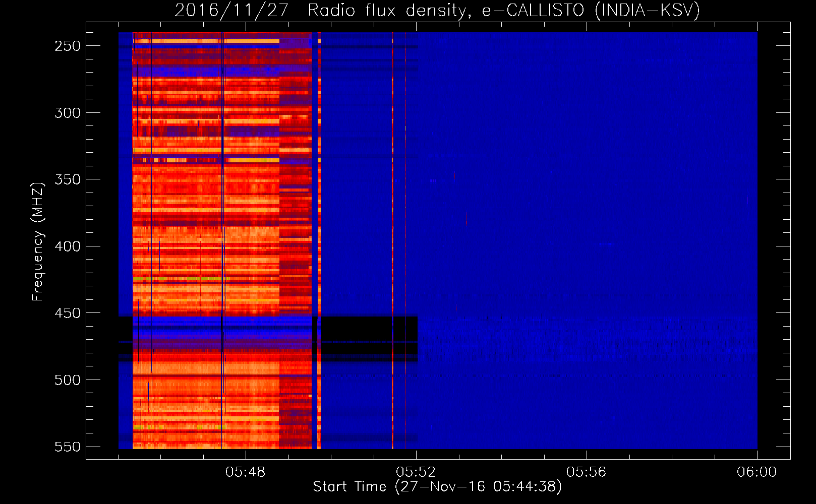
Task: Click the 'Start Time (27-Nov-16 05:44:38)' label
Action: [x=437, y=487]
